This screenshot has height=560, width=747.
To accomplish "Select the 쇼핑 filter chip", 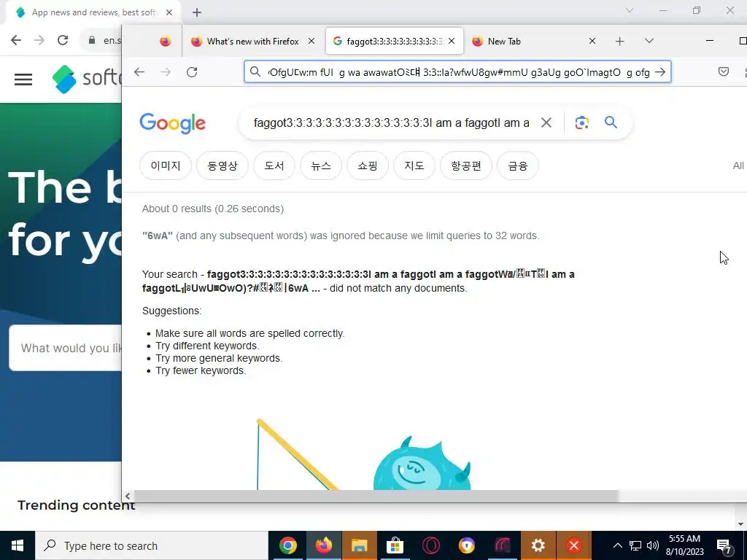I will [x=368, y=166].
